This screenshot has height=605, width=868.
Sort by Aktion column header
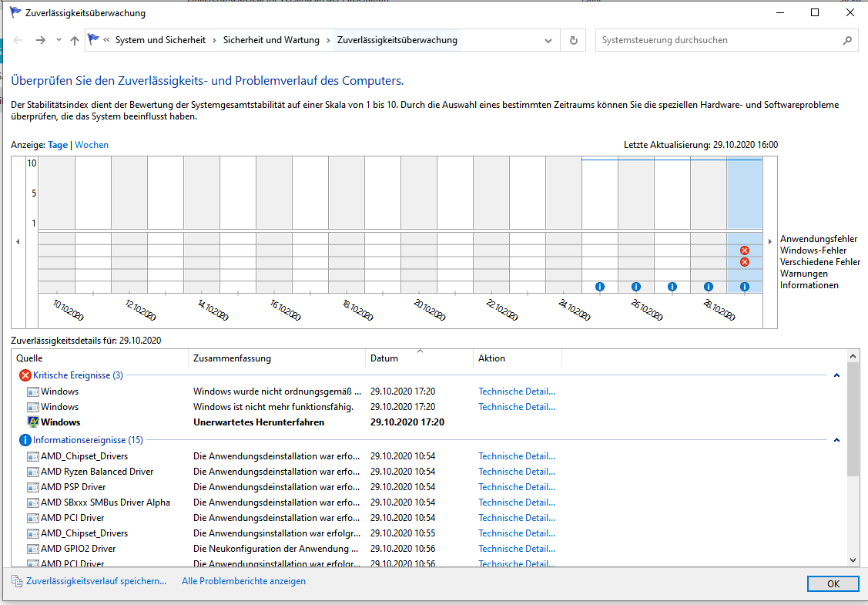518,358
